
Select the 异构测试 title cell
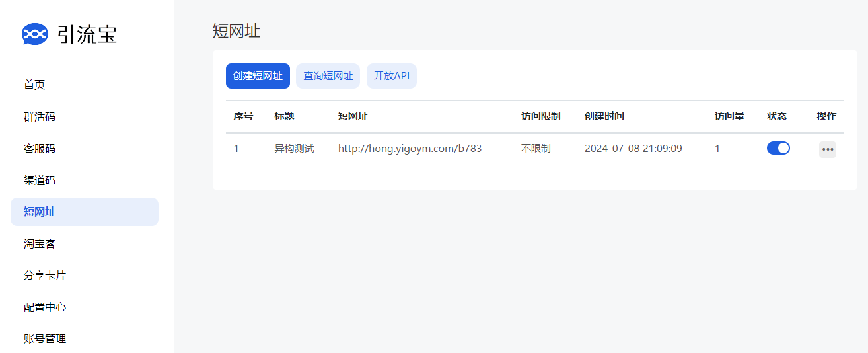[x=294, y=149]
